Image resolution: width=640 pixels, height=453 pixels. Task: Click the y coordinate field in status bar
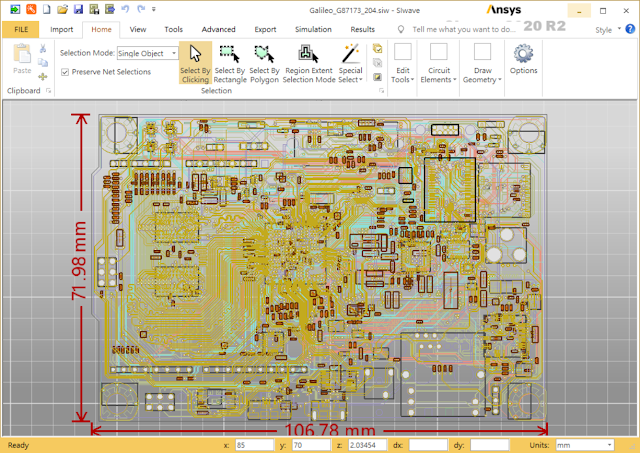(x=311, y=445)
